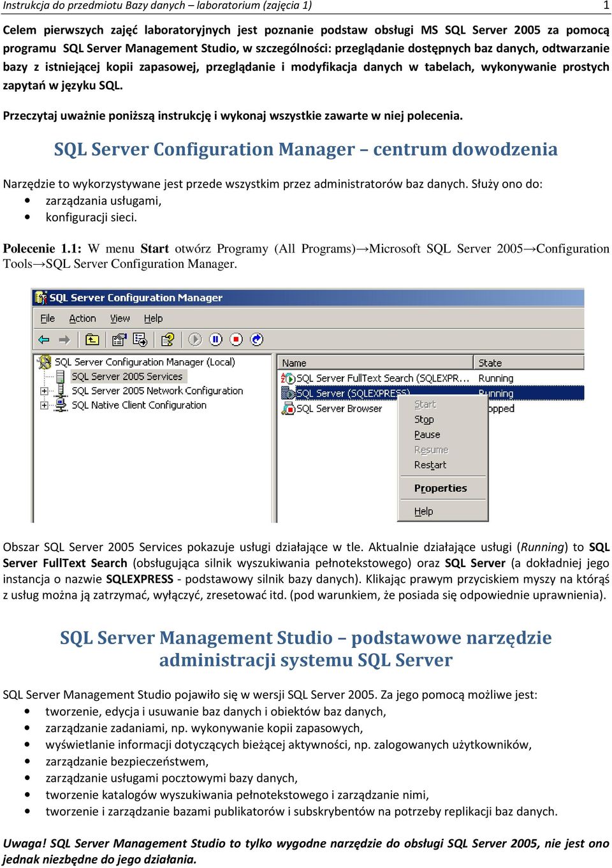The height and width of the screenshot is (868, 612).
Task: Click the Restart Service toolbar icon
Action: click(x=256, y=339)
